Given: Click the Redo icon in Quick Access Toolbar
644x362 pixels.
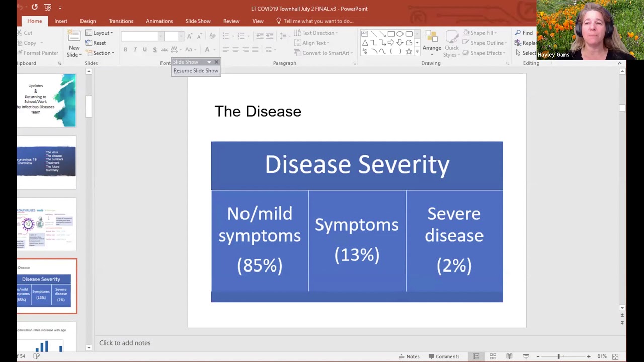Looking at the screenshot, I should 34,7.
